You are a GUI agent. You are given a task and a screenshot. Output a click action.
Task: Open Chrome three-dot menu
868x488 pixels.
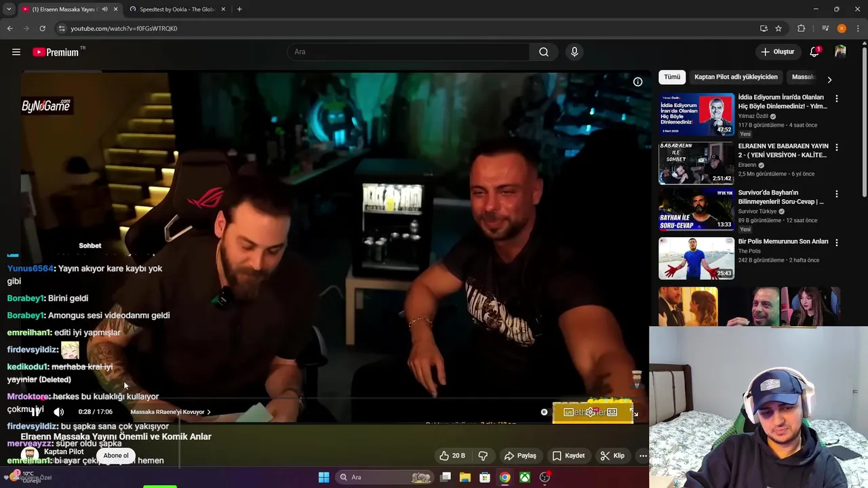858,28
